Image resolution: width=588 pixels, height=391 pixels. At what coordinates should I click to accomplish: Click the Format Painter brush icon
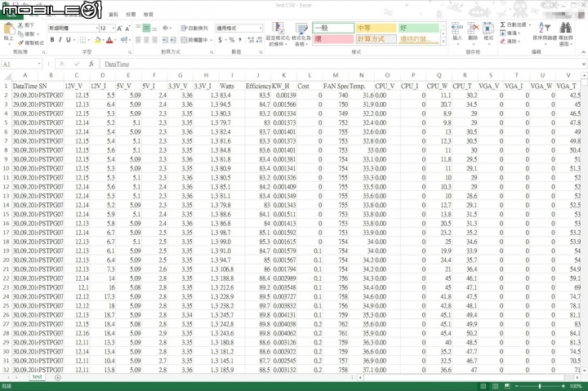pyautogui.click(x=20, y=42)
